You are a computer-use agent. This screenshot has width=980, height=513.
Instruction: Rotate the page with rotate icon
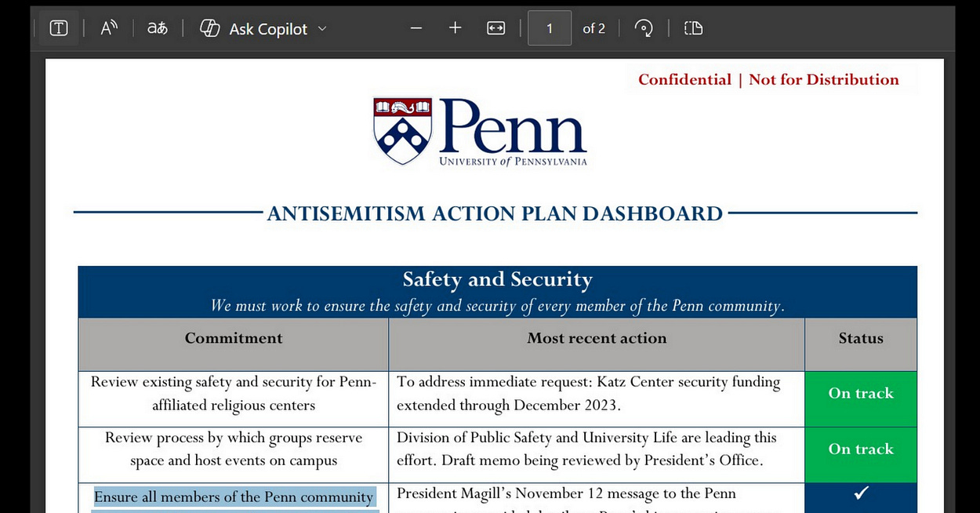coord(644,28)
